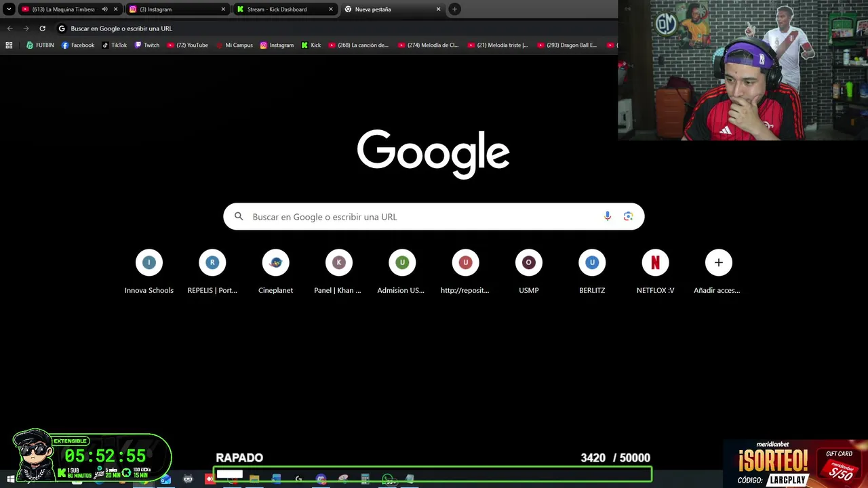Open the Mi Campus bookmark
This screenshot has height=488, width=868.
coord(235,45)
